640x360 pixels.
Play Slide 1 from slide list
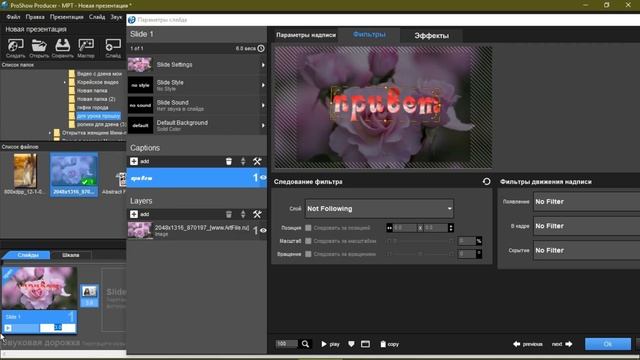pos(8,328)
